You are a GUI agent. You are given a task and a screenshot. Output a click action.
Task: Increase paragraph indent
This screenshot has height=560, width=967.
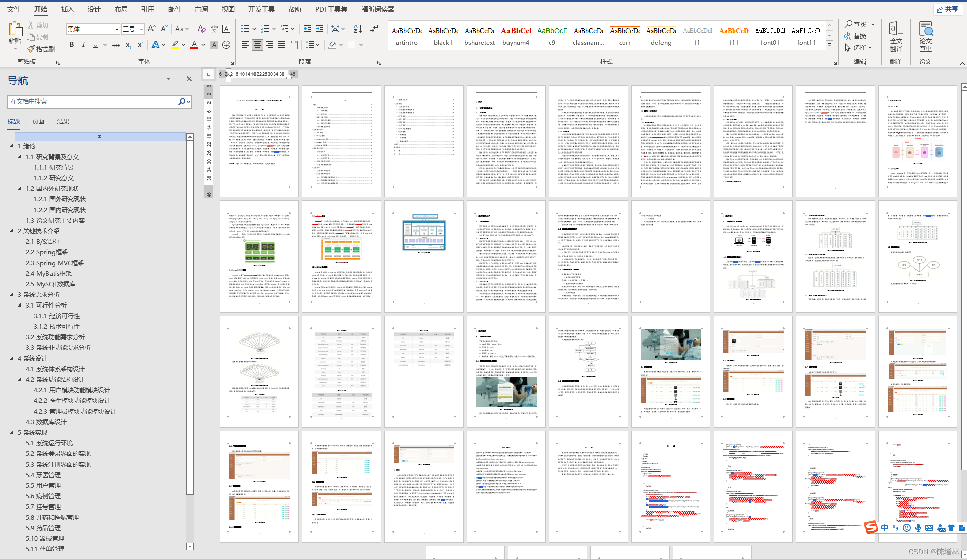320,29
